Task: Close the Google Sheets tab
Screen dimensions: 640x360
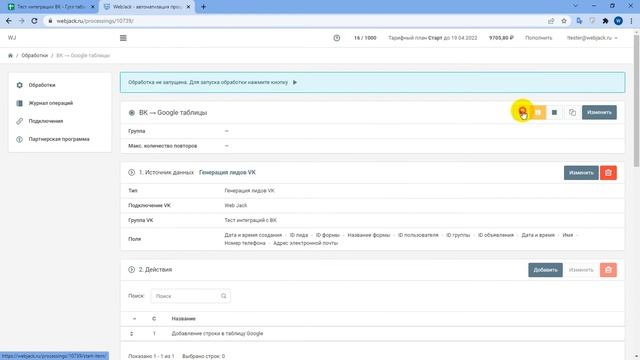Action: point(92,7)
